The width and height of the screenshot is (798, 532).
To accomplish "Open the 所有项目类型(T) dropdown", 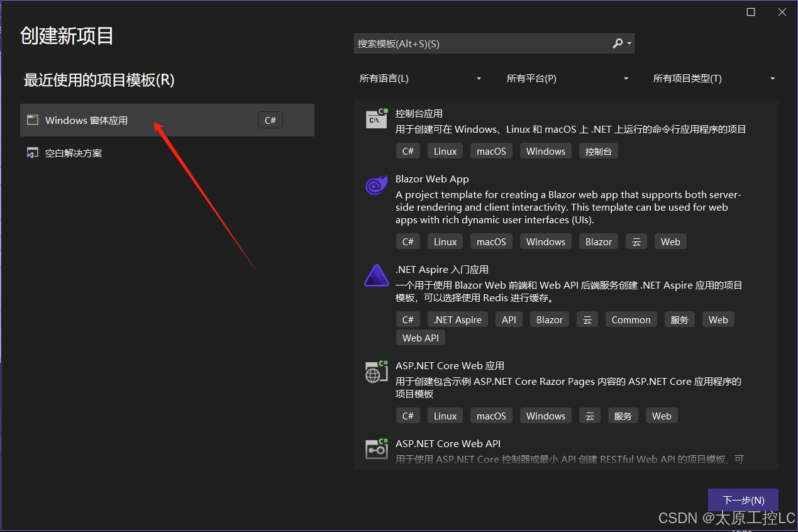I will tap(714, 79).
